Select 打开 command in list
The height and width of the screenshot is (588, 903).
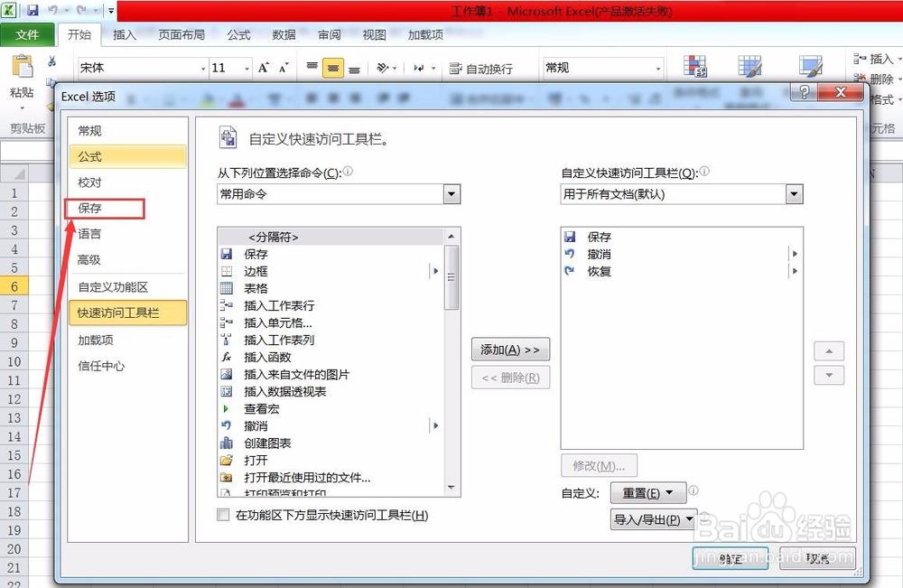tap(330, 460)
